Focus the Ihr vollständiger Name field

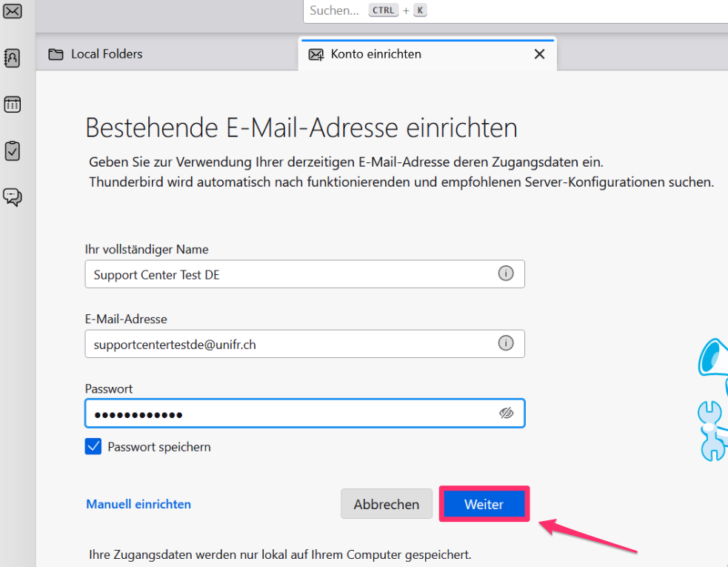tap(289, 274)
